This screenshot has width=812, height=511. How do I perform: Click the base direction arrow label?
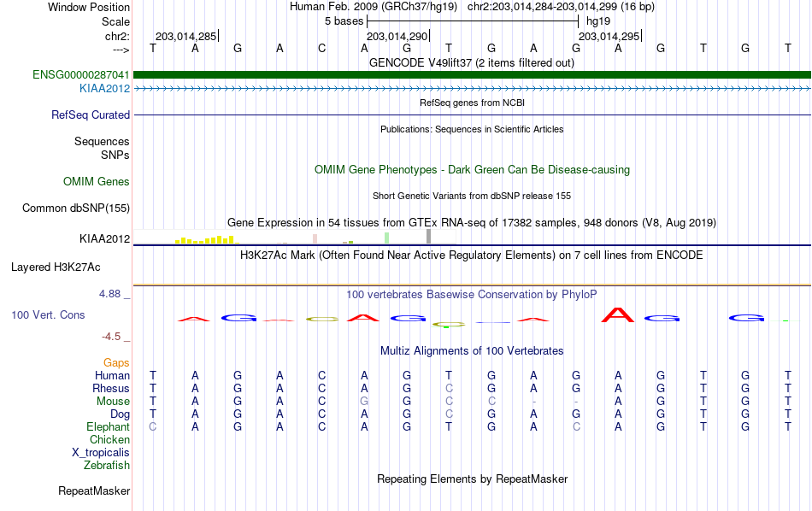point(121,50)
